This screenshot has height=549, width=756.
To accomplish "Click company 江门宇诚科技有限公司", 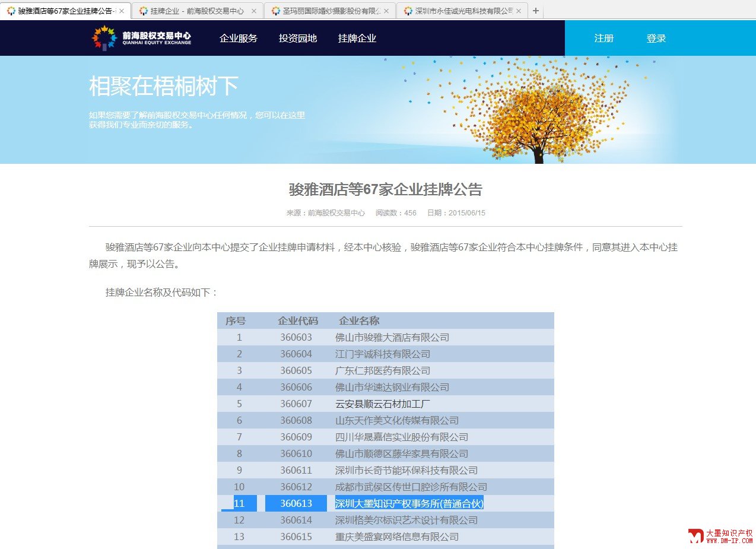I will tap(383, 354).
